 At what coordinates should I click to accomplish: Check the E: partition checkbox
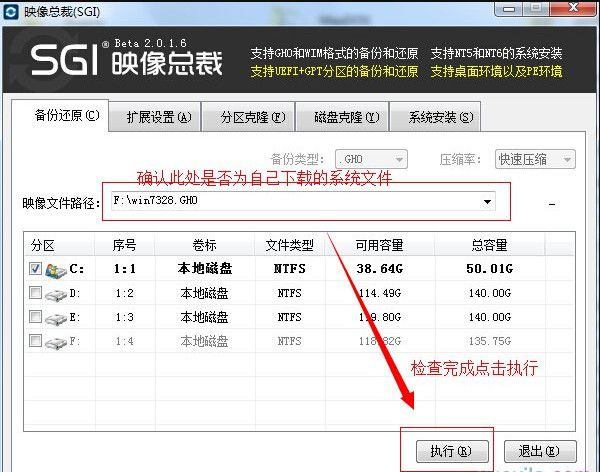pos(35,317)
